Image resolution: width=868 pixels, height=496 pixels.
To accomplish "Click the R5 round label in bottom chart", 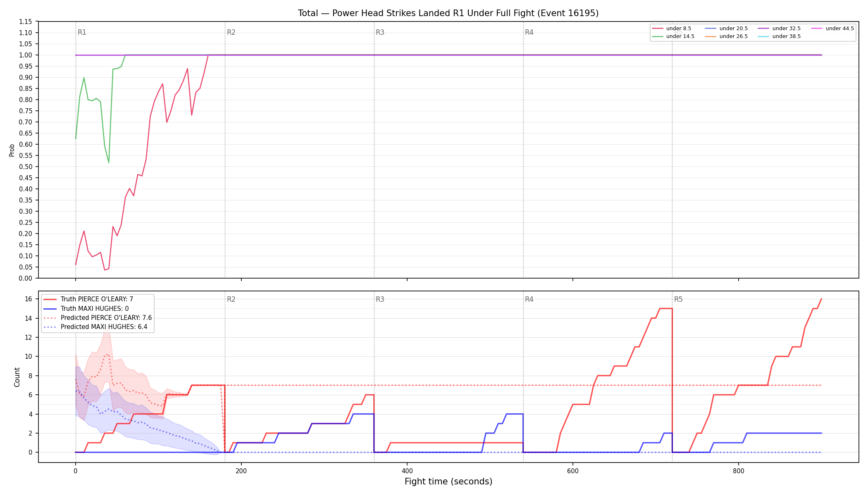I will 678,299.
